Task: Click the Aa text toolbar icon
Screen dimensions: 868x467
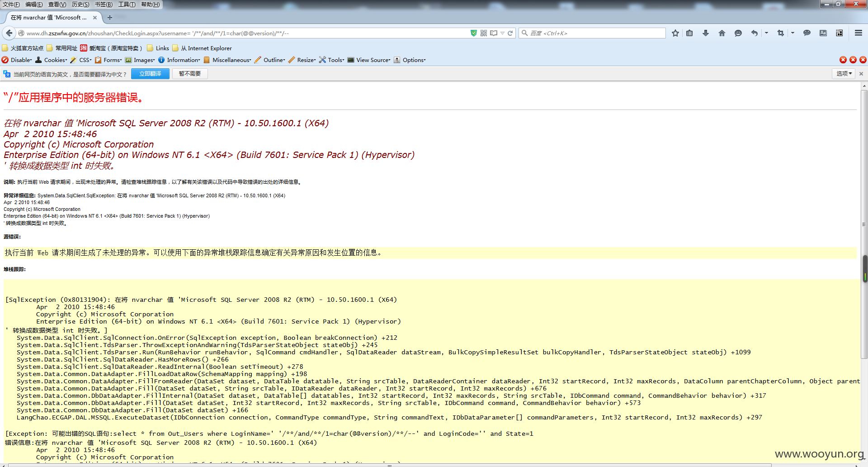Action: coord(823,33)
